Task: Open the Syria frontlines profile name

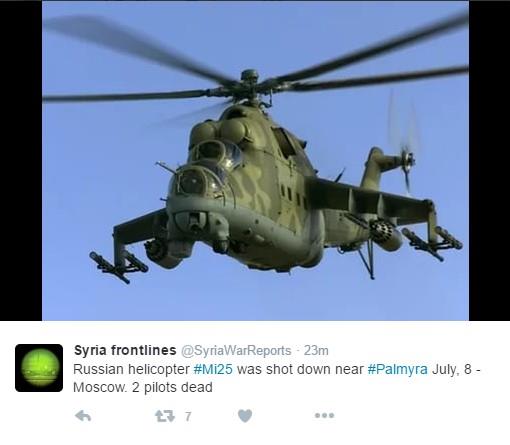Action: click(x=125, y=350)
